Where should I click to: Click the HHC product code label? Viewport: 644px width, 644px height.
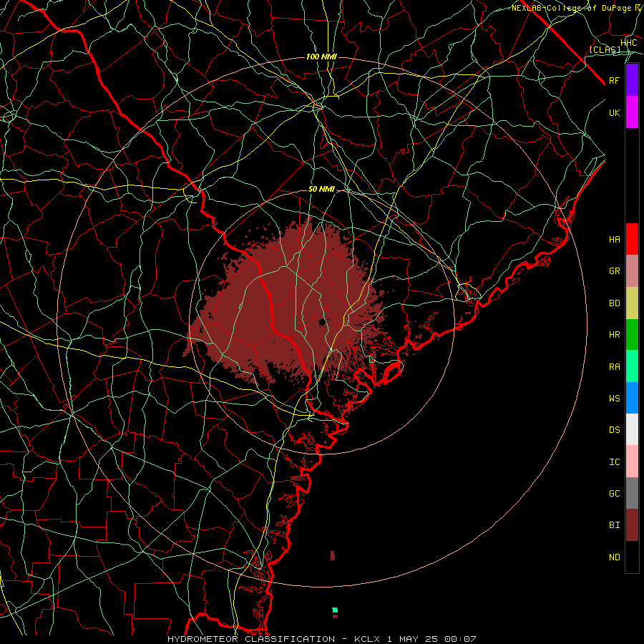pos(628,43)
